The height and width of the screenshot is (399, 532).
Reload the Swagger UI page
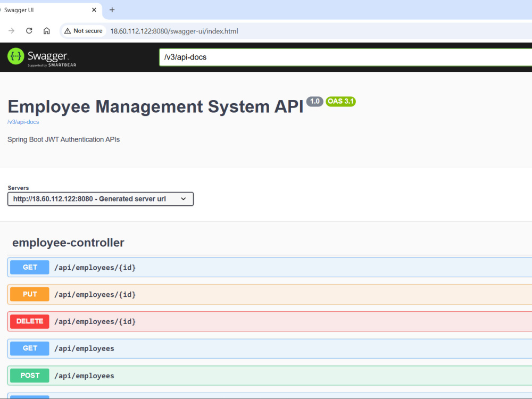point(29,31)
